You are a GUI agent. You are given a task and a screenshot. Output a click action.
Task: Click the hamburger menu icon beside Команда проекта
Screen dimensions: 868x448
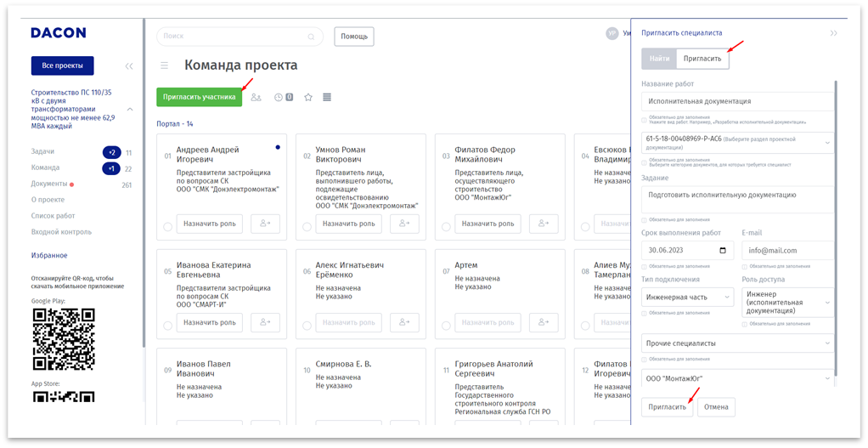(x=165, y=65)
